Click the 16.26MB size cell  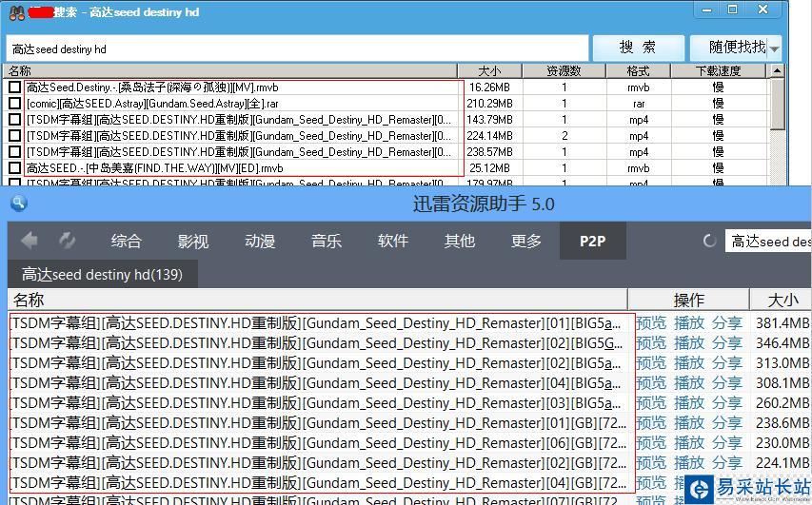489,87
